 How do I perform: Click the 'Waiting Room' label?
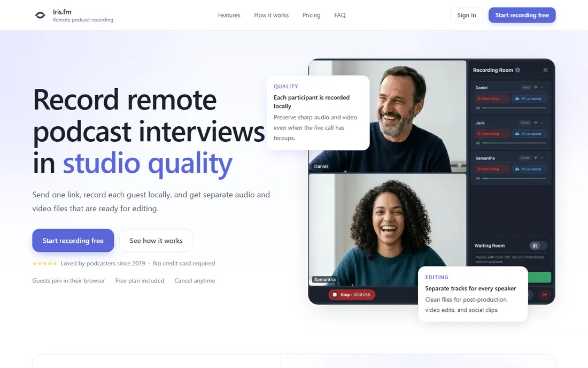click(x=489, y=246)
